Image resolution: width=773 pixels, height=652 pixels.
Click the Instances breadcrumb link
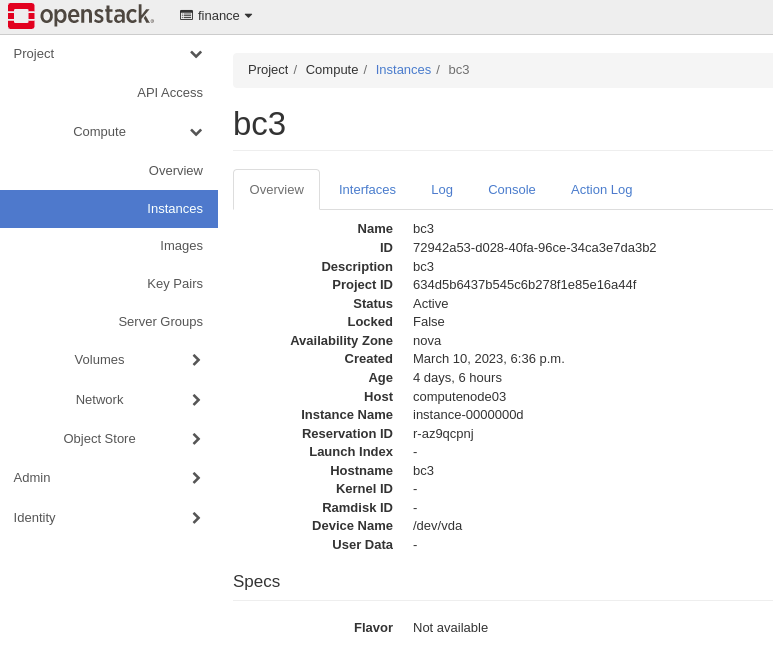click(x=403, y=70)
